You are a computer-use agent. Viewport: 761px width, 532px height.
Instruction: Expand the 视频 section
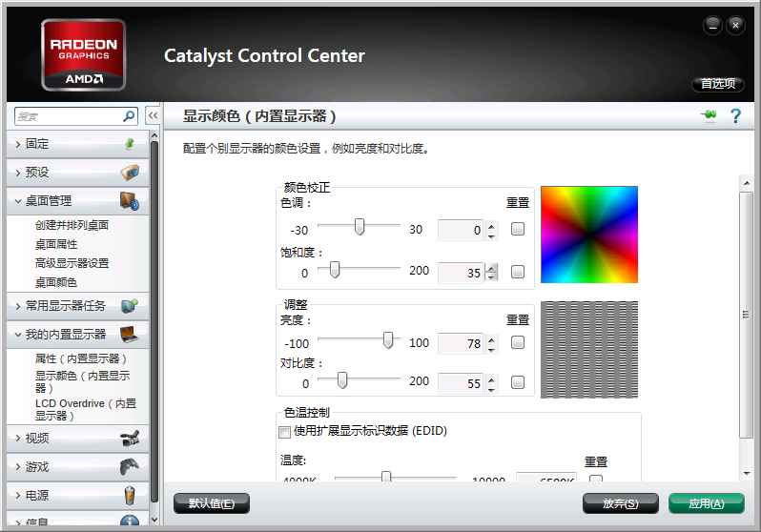coord(18,439)
